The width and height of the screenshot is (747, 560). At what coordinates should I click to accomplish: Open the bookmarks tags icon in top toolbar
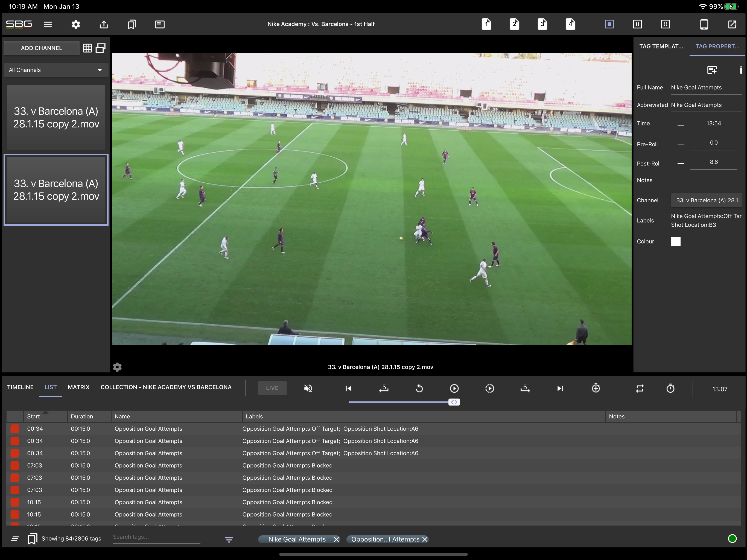(x=132, y=24)
